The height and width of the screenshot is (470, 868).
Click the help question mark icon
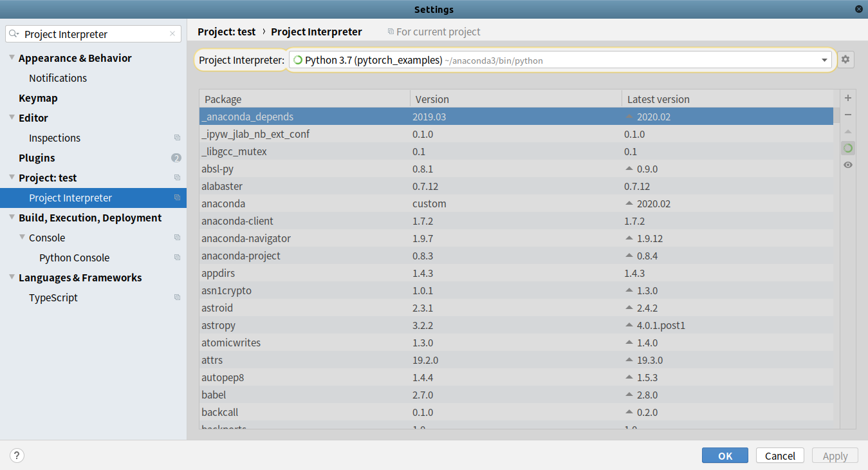tap(17, 456)
